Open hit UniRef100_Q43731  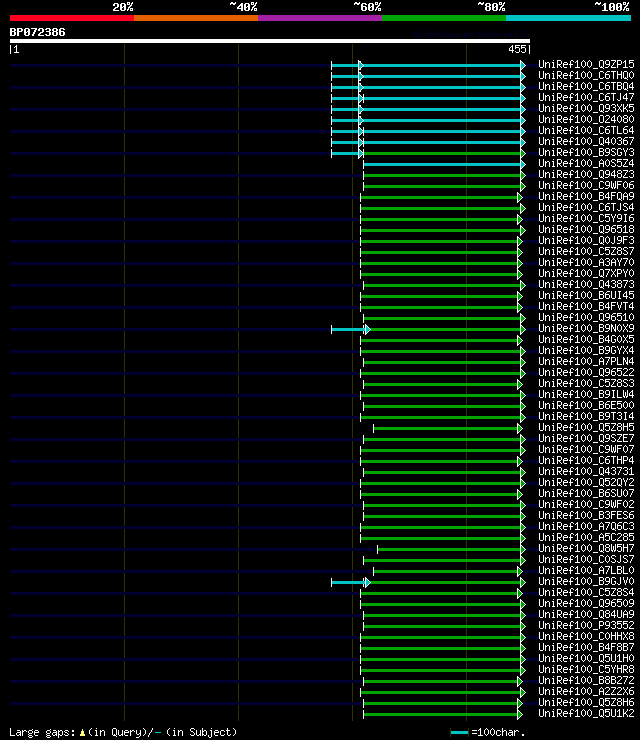pos(586,471)
